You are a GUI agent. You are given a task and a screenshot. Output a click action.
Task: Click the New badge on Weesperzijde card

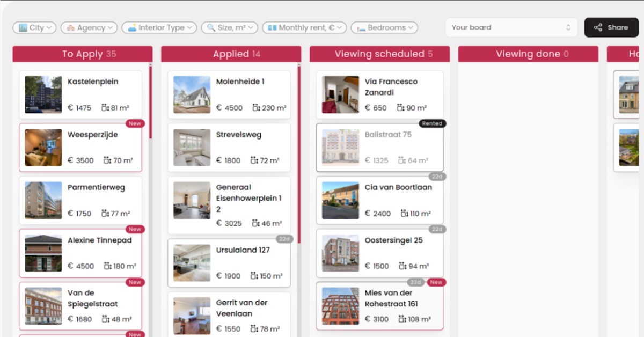135,123
